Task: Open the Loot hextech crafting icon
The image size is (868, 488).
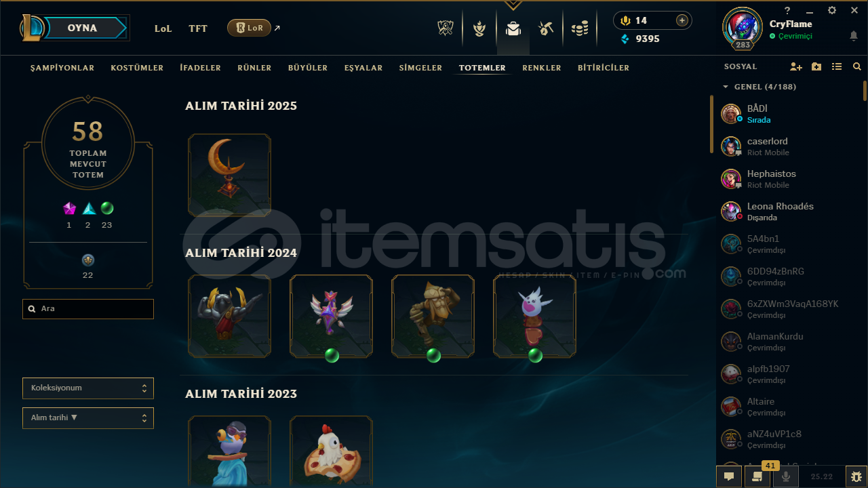Action: click(546, 28)
